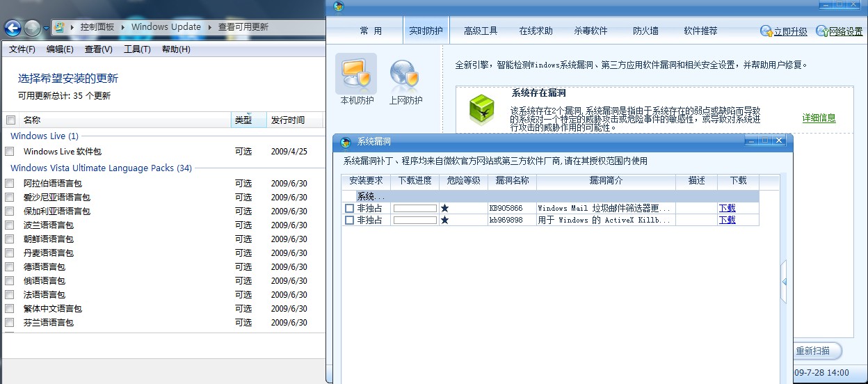Check the 保加利亚语语言包 checkbox
Screen dimensions: 868x384
(10, 211)
